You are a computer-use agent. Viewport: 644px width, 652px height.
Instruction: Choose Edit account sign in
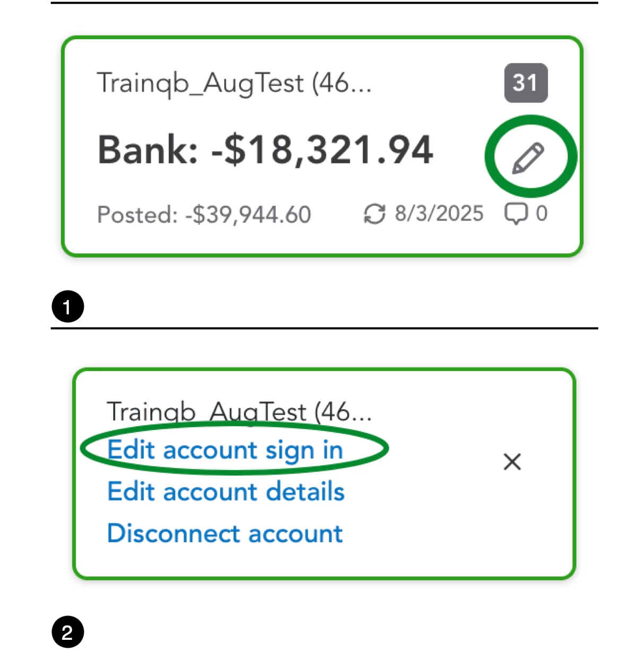[225, 450]
